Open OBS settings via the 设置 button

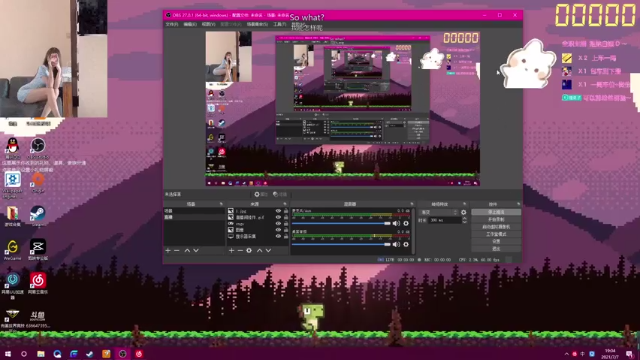496,241
